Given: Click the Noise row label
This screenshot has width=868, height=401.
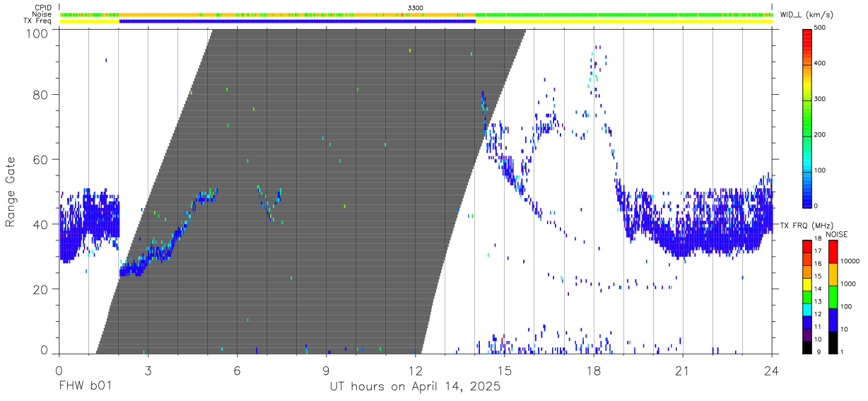Looking at the screenshot, I should point(42,14).
